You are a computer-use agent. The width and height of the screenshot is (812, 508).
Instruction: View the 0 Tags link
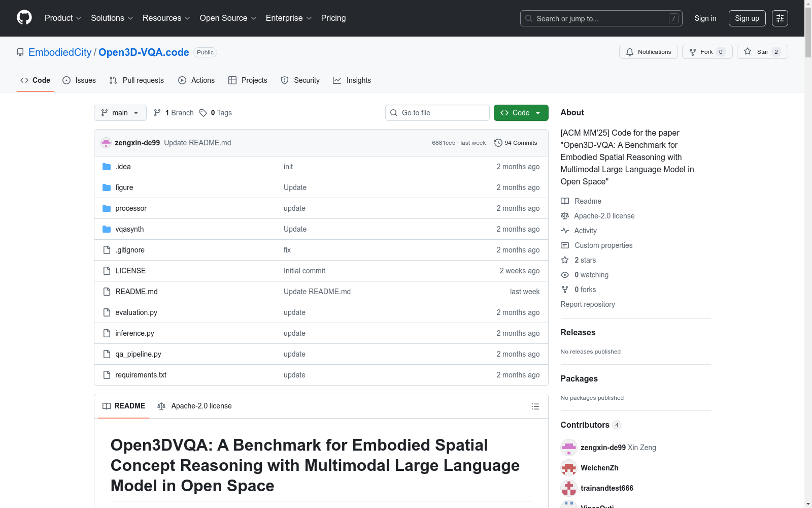point(216,113)
